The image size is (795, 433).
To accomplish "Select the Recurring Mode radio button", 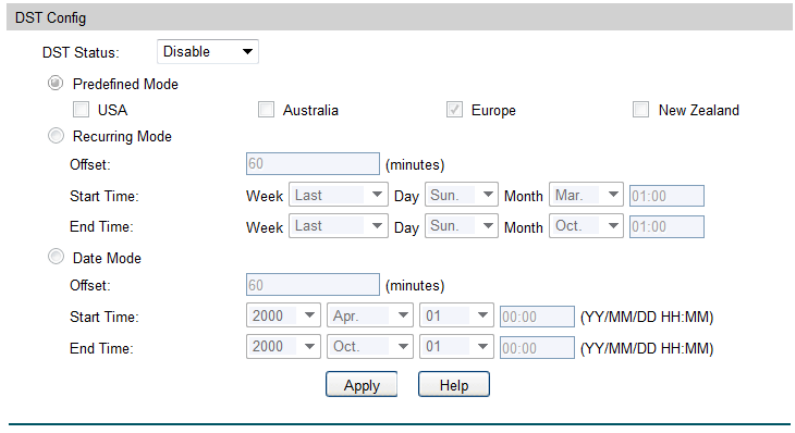I will point(54,137).
